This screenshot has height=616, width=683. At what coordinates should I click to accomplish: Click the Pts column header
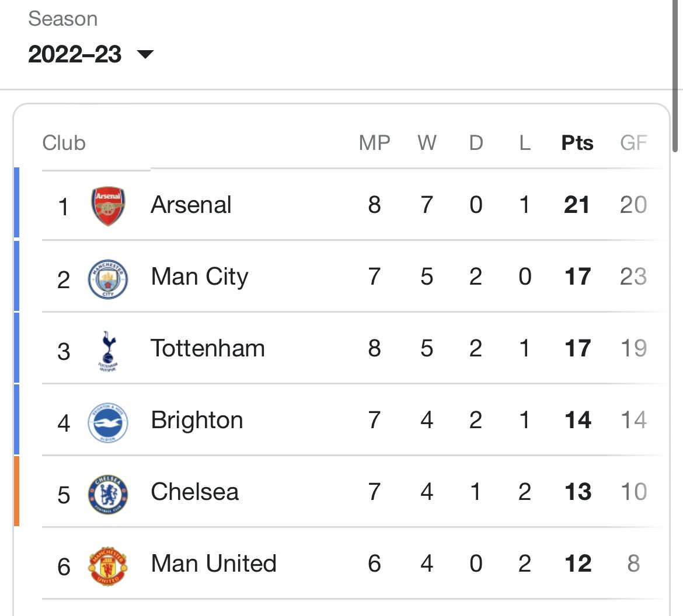click(577, 143)
